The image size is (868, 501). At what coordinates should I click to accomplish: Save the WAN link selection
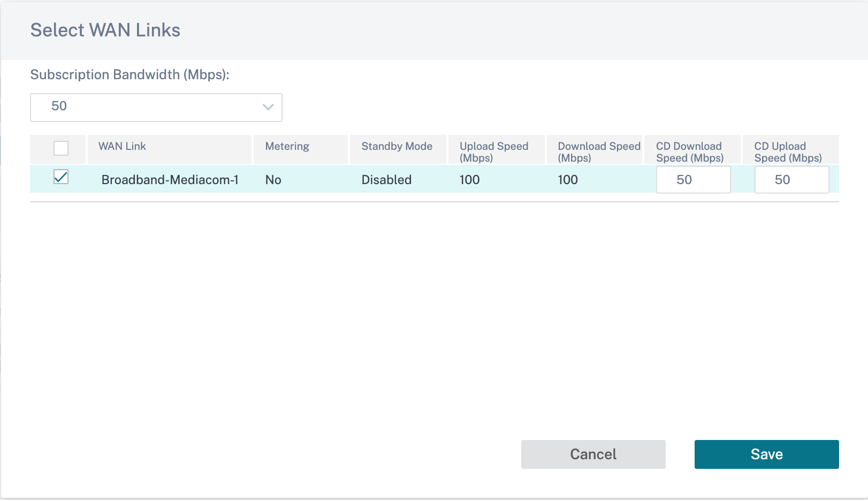[766, 454]
